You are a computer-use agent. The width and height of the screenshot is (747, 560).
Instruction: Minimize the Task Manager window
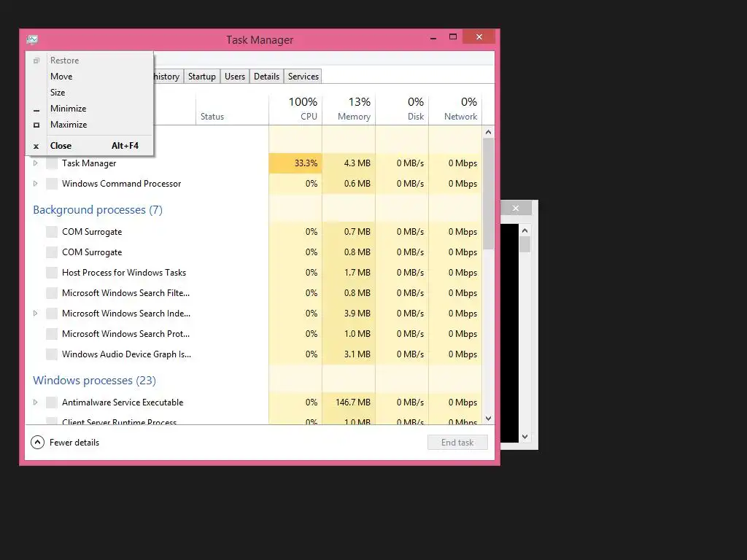pos(433,38)
